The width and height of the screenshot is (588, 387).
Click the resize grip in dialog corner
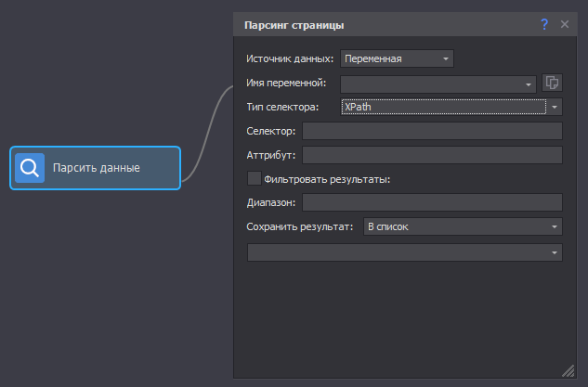click(x=568, y=369)
